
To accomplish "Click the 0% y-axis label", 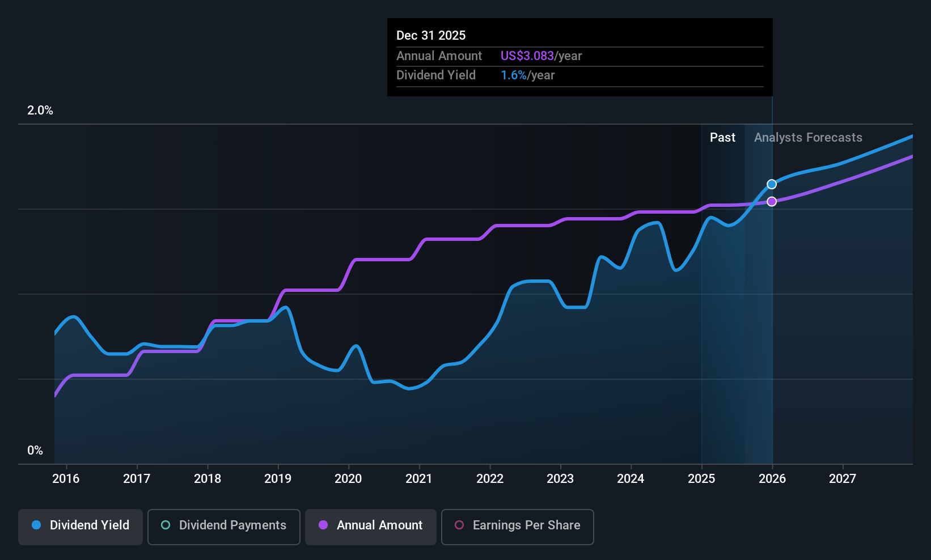I will (35, 451).
